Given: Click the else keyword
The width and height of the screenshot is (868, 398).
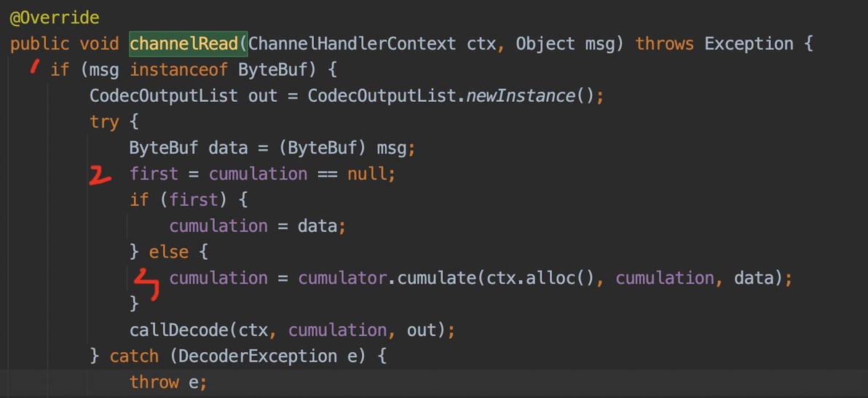Looking at the screenshot, I should pyautogui.click(x=169, y=252).
